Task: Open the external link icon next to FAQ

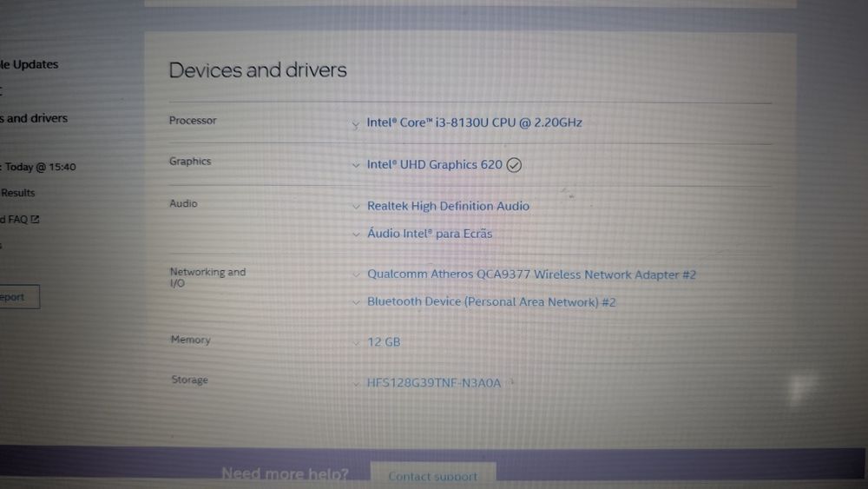Action: [x=35, y=219]
